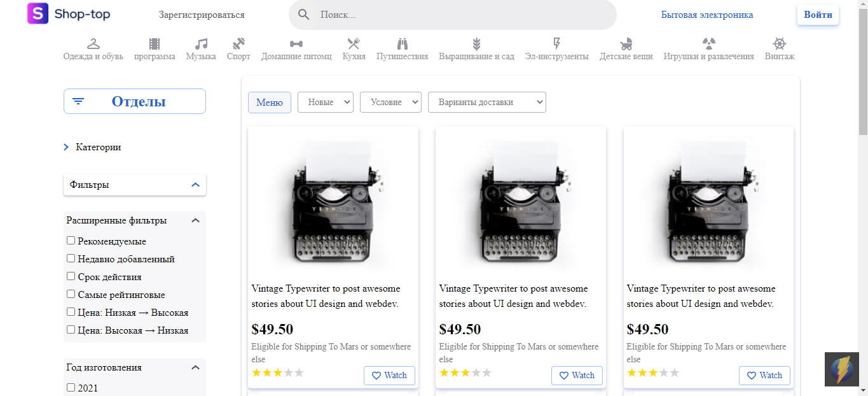868x396 pixels.
Task: Open the Условие dropdown
Action: pyautogui.click(x=390, y=102)
